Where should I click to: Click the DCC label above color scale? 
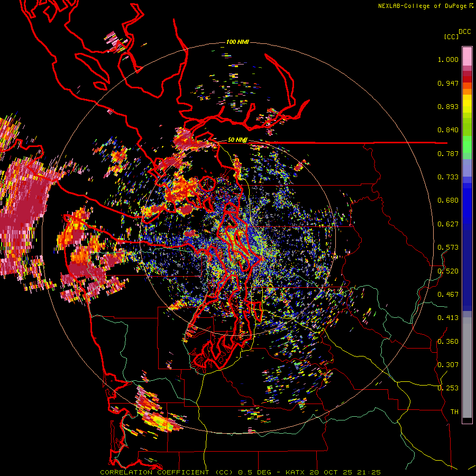(464, 32)
